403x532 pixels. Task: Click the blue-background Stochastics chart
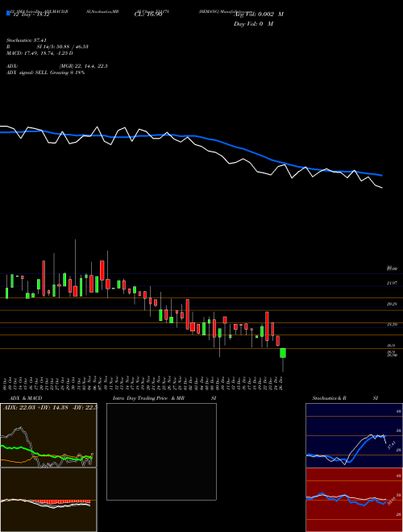coord(354,435)
